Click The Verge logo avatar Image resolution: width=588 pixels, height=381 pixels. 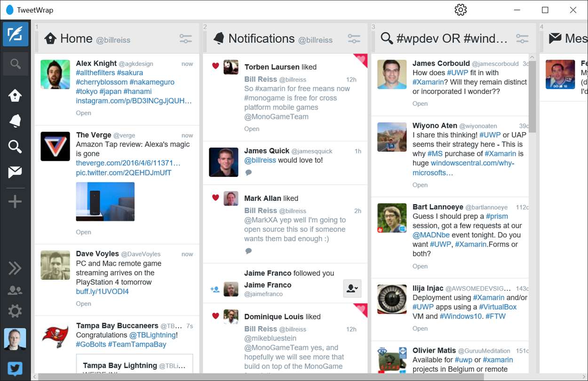55,146
